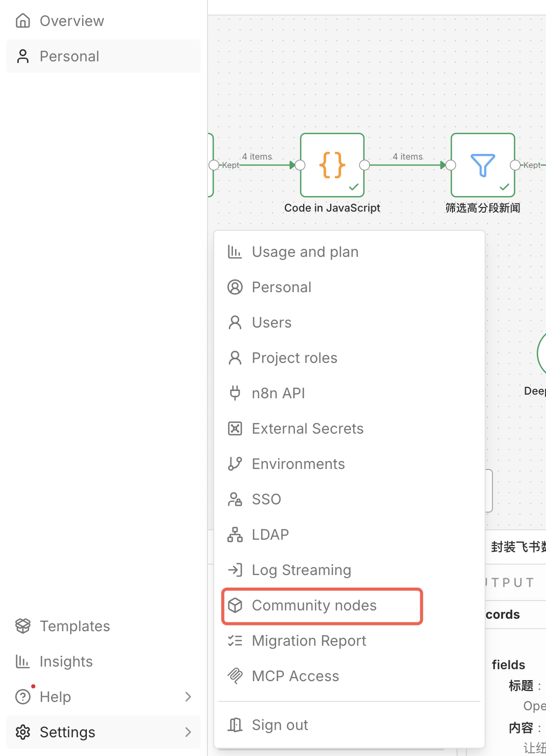Screen dimensions: 546x756
Task: Select Migration Report from the settings menu
Action: pyautogui.click(x=309, y=641)
